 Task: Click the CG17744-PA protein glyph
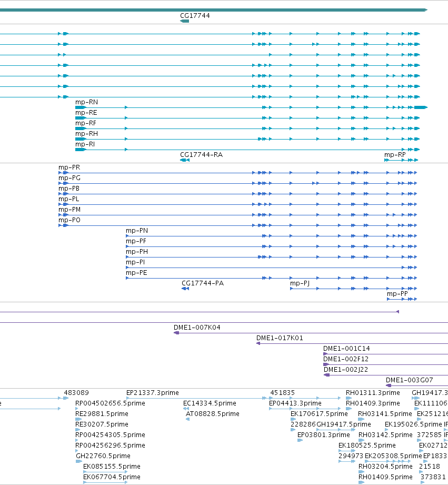185,289
